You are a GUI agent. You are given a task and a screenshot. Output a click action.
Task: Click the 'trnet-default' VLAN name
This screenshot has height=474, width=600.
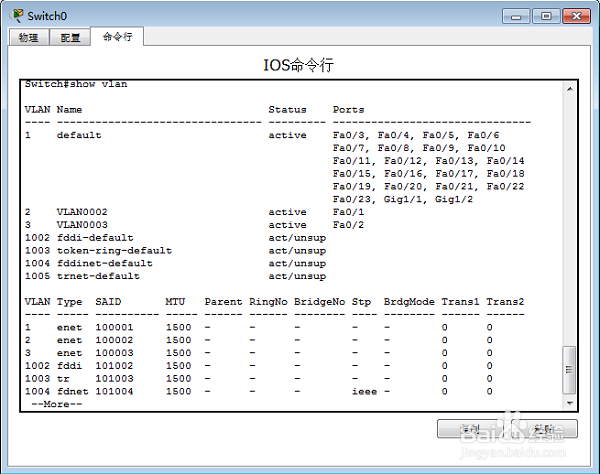pyautogui.click(x=98, y=276)
